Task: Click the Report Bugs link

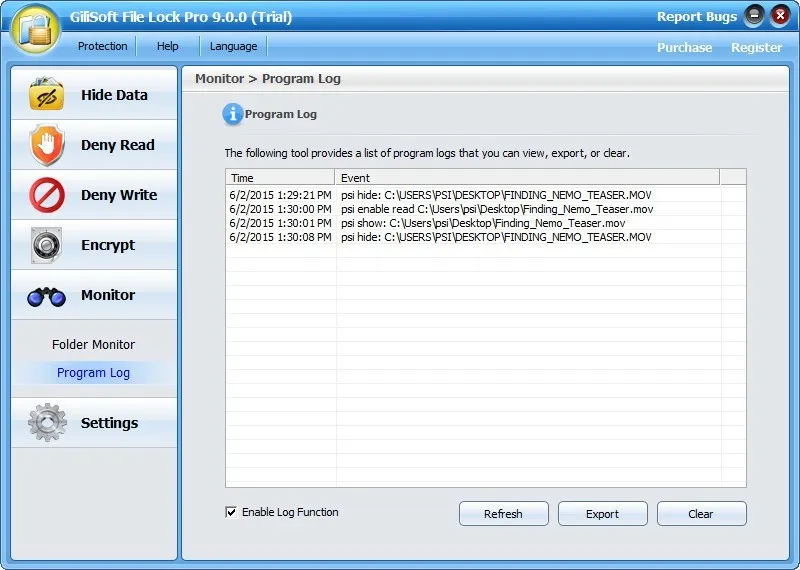Action: click(696, 16)
